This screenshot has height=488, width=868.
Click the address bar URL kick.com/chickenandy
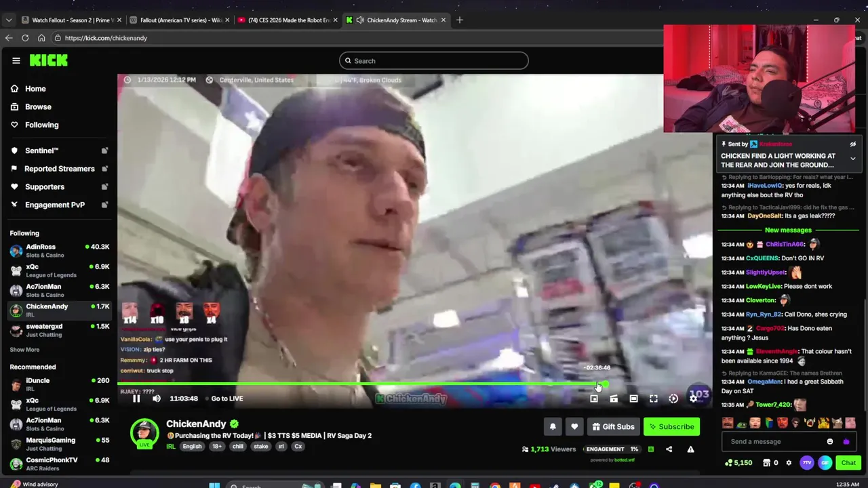[106, 38]
